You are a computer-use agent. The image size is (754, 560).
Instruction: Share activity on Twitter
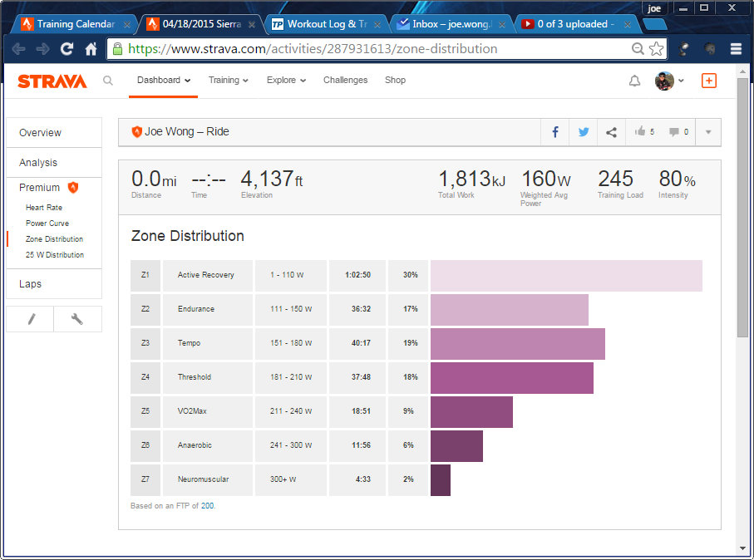584,132
